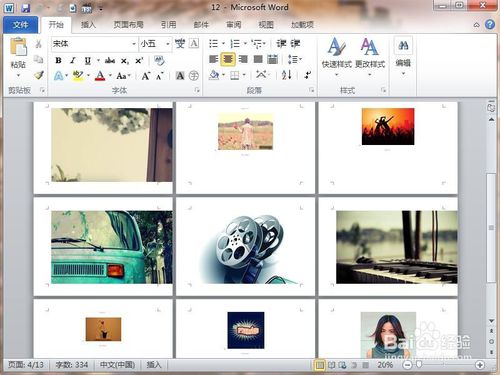
Task: Click the Clear Formatting icon
Action: point(159,60)
